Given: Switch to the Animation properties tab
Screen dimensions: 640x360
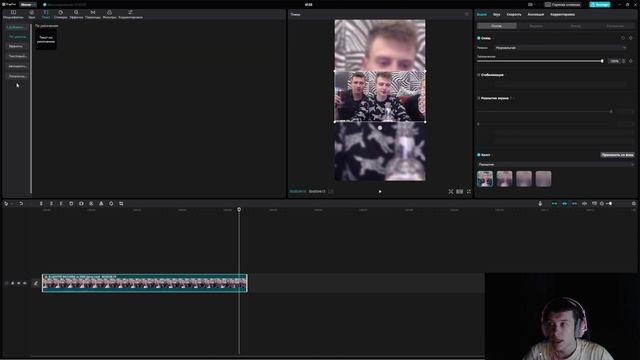Looking at the screenshot, I should coord(536,14).
